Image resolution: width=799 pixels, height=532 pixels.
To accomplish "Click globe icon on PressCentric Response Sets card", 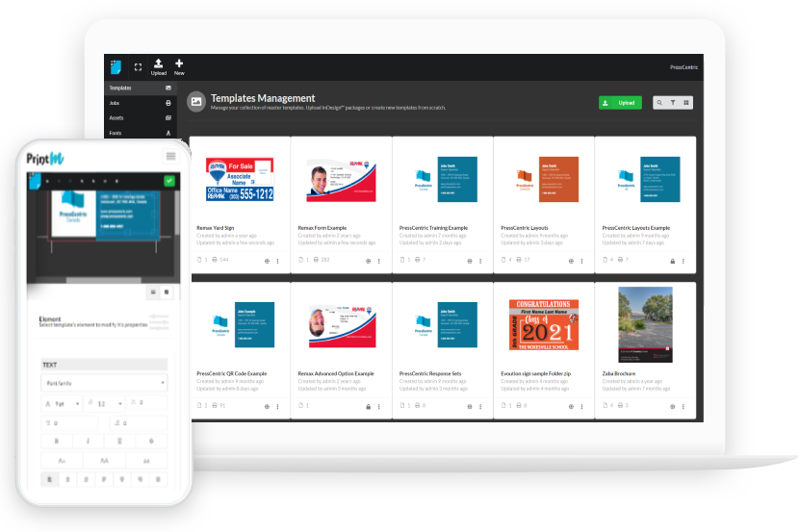I will pos(470,407).
